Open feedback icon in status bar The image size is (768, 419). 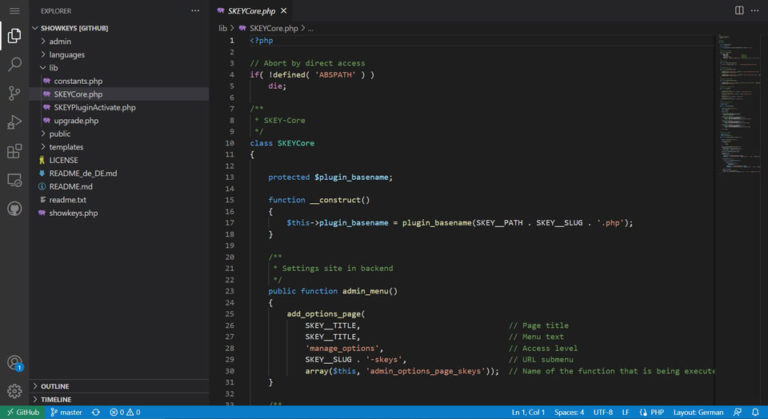point(738,412)
